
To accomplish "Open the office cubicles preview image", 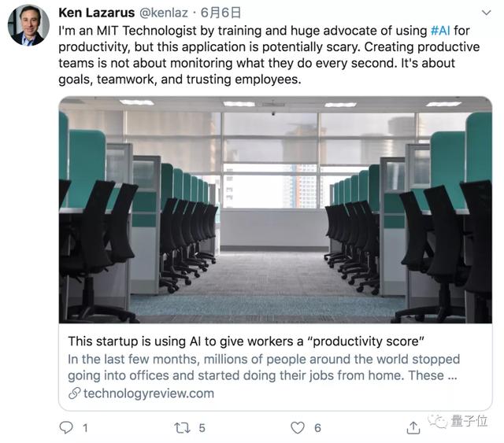I will click(276, 210).
